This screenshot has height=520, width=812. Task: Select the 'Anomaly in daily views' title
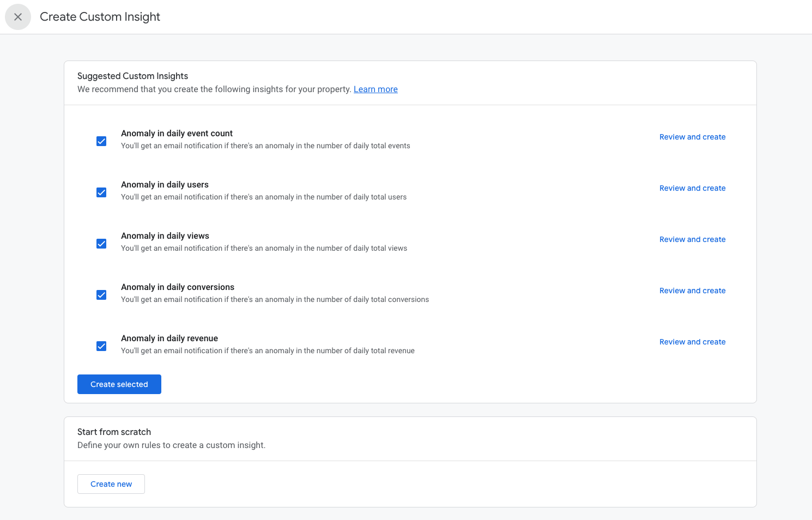165,236
